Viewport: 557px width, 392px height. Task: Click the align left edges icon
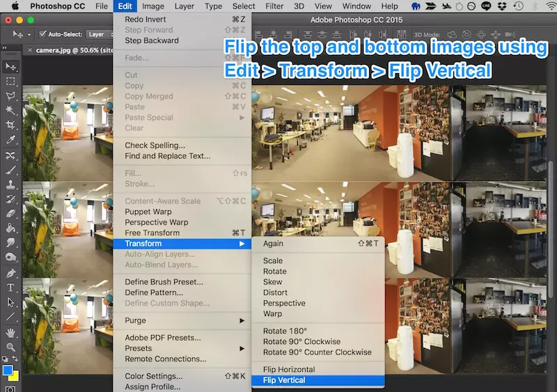pyautogui.click(x=259, y=35)
